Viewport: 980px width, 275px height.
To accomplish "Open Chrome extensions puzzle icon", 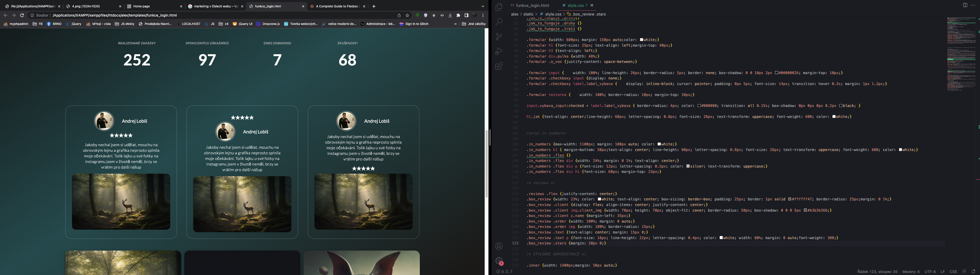I will point(458,16).
